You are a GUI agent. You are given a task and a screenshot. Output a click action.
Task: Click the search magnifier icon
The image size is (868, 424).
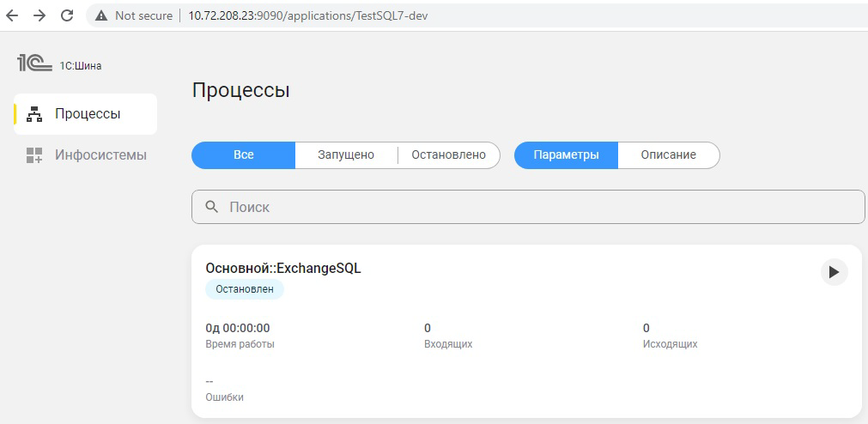212,207
